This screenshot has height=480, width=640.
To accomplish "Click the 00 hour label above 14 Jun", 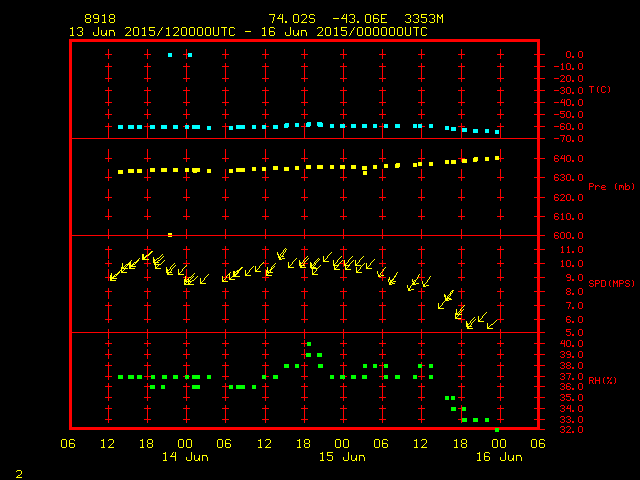I will [x=185, y=444].
